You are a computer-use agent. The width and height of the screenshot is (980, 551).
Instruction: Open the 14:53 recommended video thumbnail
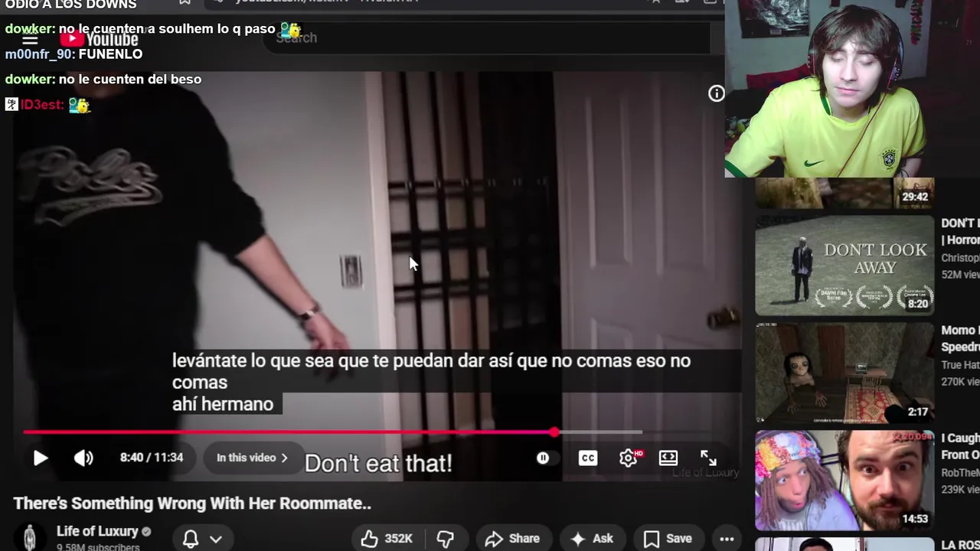click(844, 481)
